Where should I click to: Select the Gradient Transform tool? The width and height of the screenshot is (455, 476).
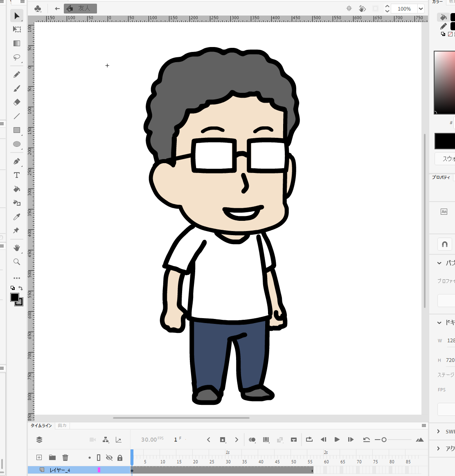pos(17,43)
